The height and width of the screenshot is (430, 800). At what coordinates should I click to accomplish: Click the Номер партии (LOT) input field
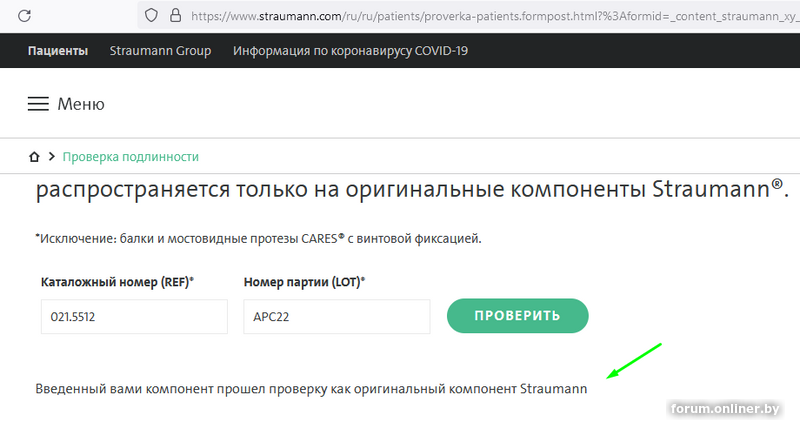[x=336, y=317]
